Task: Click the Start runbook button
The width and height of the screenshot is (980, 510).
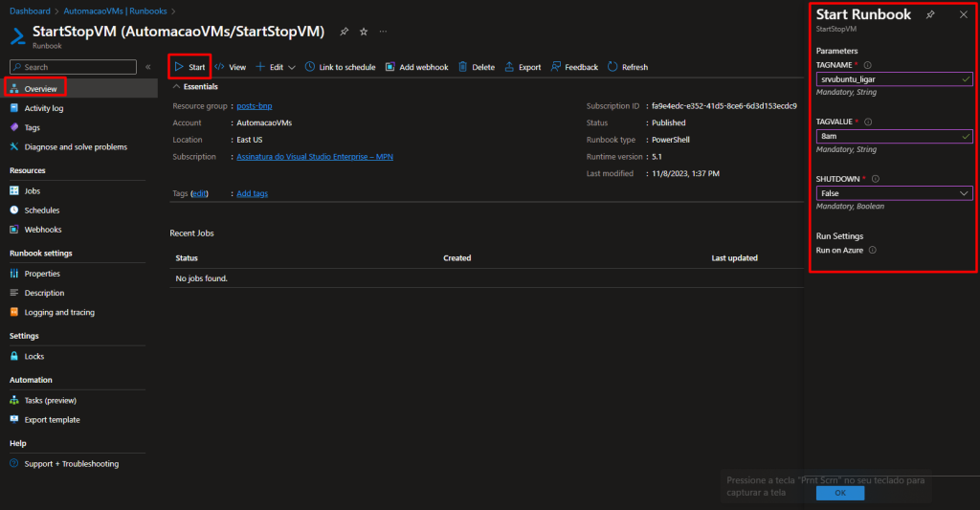Action: tap(189, 67)
